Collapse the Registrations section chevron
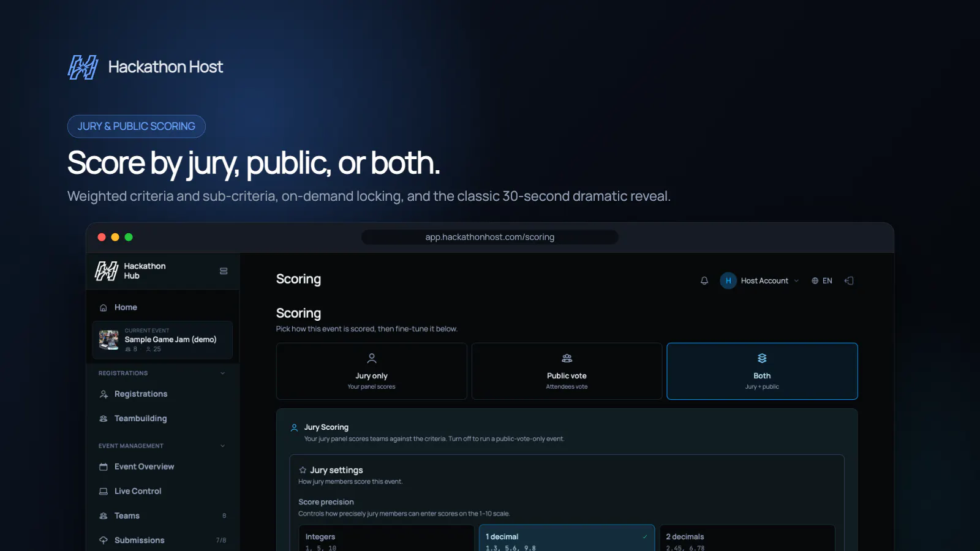Screen dimensions: 980x551 223,373
